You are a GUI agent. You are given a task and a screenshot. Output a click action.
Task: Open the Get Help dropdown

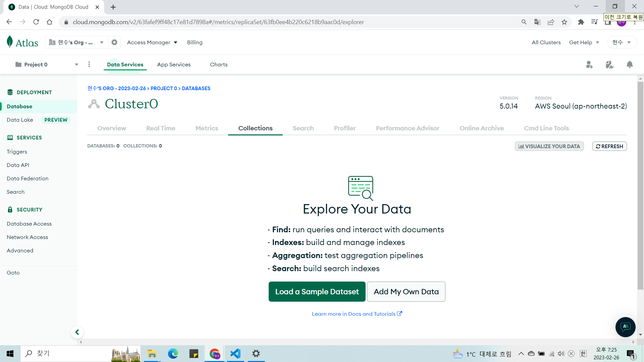coord(584,43)
